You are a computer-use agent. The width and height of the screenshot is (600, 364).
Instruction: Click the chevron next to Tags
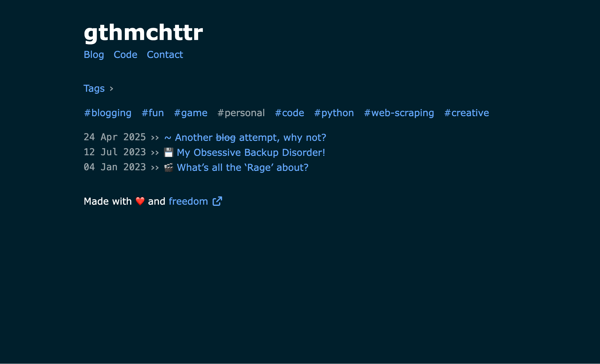111,89
